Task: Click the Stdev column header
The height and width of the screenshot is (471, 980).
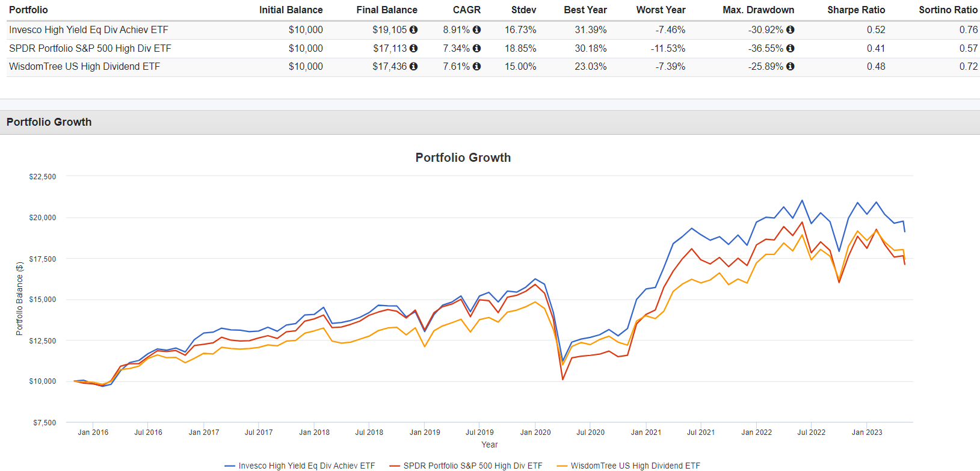Action: click(x=523, y=10)
